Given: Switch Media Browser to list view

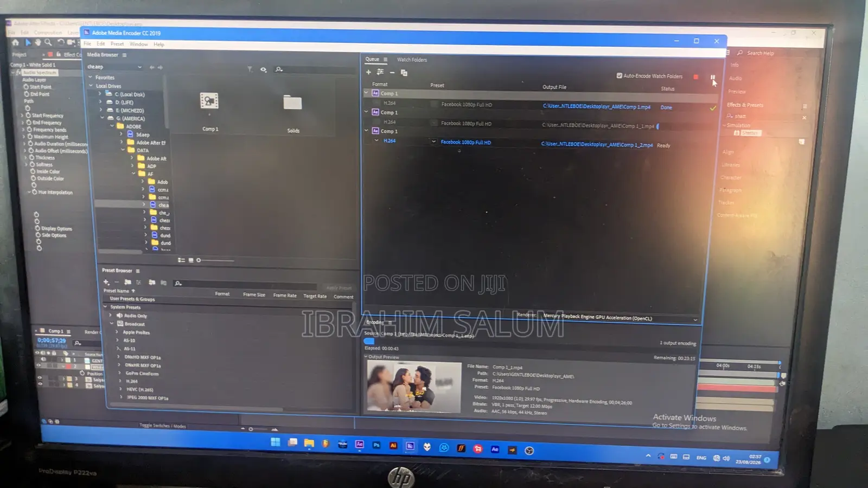Looking at the screenshot, I should click(181, 260).
